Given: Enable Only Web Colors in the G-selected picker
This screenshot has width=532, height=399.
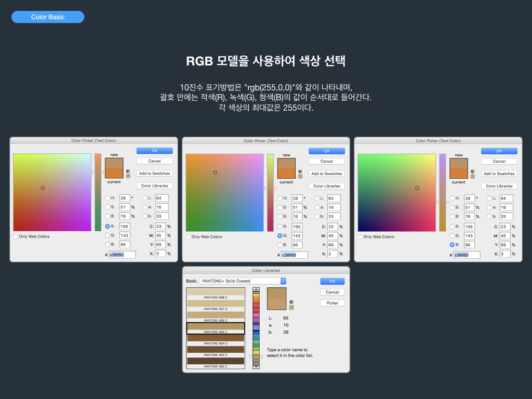Looking at the screenshot, I should tap(189, 237).
